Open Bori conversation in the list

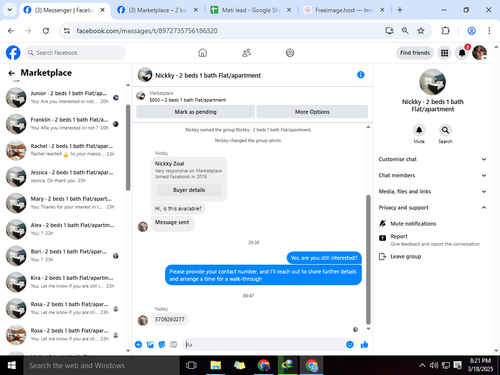coord(63,255)
